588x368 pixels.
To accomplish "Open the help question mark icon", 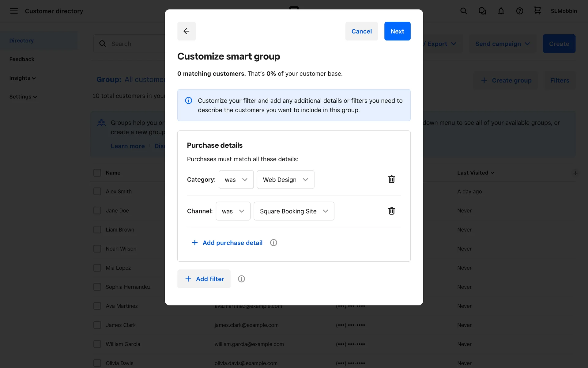I will tap(519, 11).
